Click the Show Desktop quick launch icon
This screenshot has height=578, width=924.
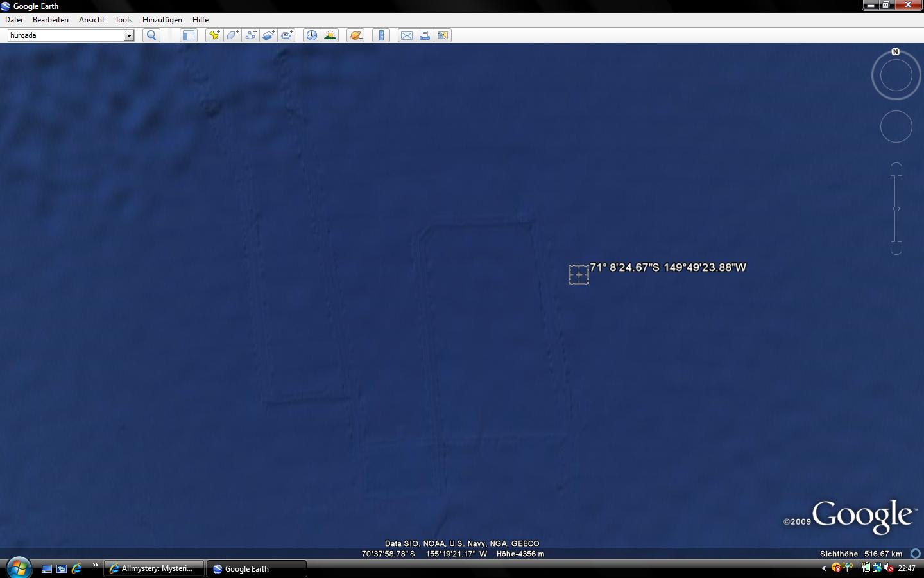tap(47, 568)
